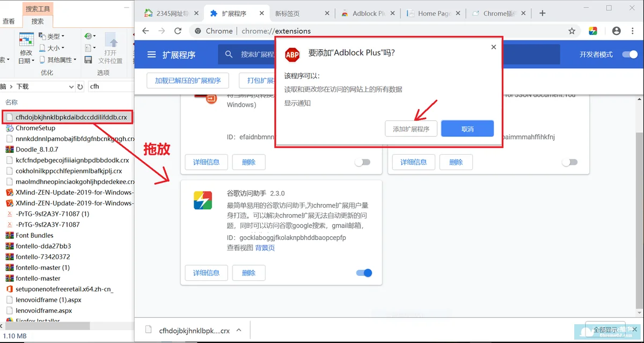
Task: Toggle the 谷歌访问助手 extension switch
Action: click(x=364, y=273)
